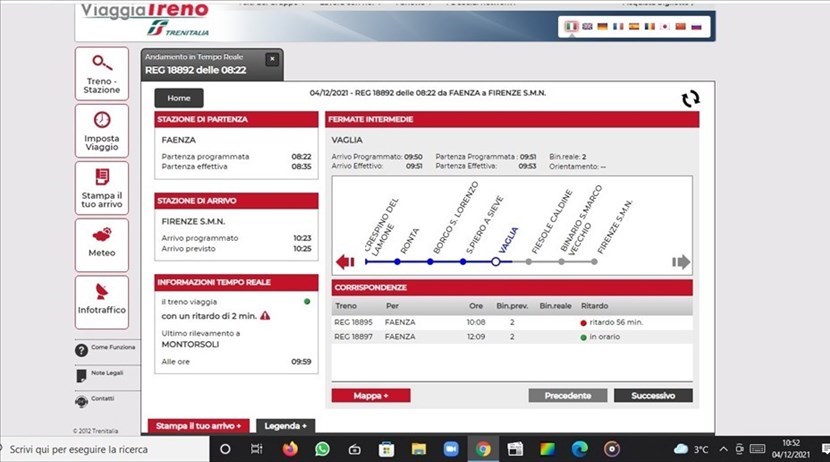Click the Home button
830x462 pixels.
tap(179, 98)
